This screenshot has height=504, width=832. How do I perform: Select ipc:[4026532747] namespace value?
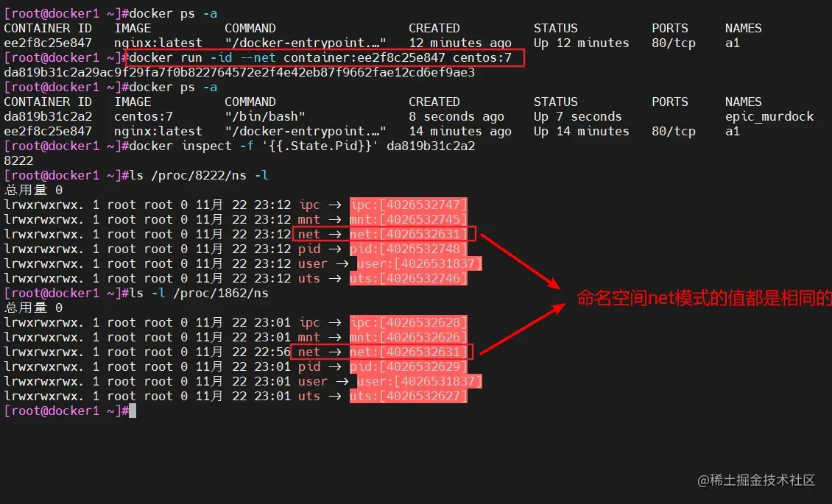(x=408, y=205)
